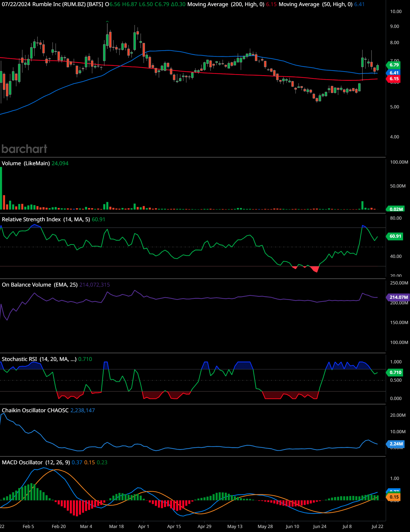This screenshot has height=532, width=410.
Task: Click the Chaikin Oscillator CHAOSC label
Action: point(35,410)
